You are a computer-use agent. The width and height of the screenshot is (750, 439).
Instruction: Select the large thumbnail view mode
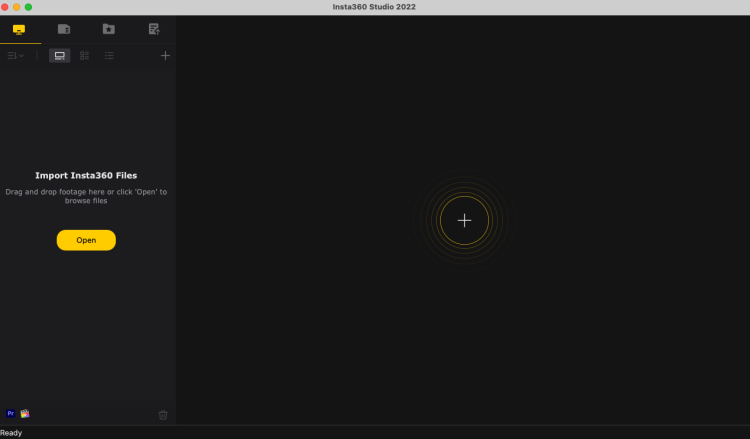(60, 55)
